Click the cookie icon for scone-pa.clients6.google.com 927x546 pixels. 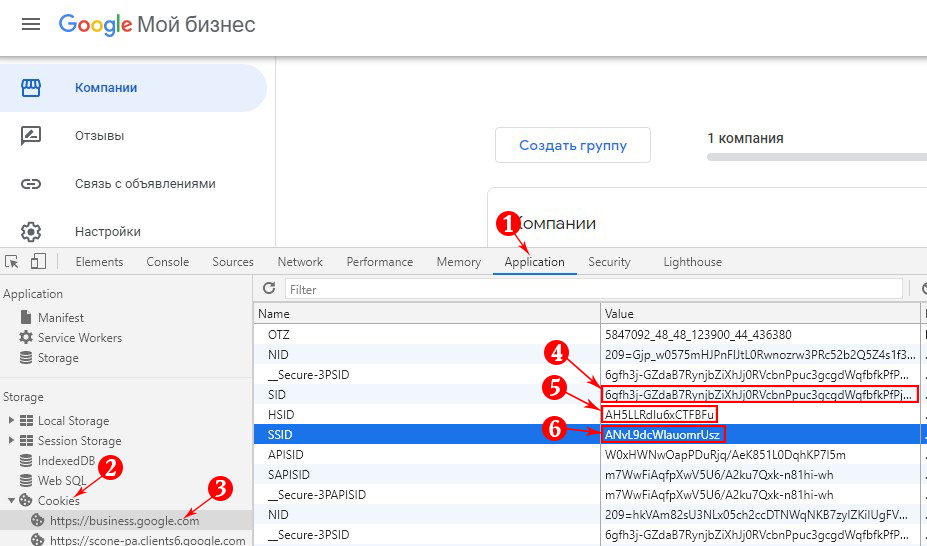[x=37, y=540]
